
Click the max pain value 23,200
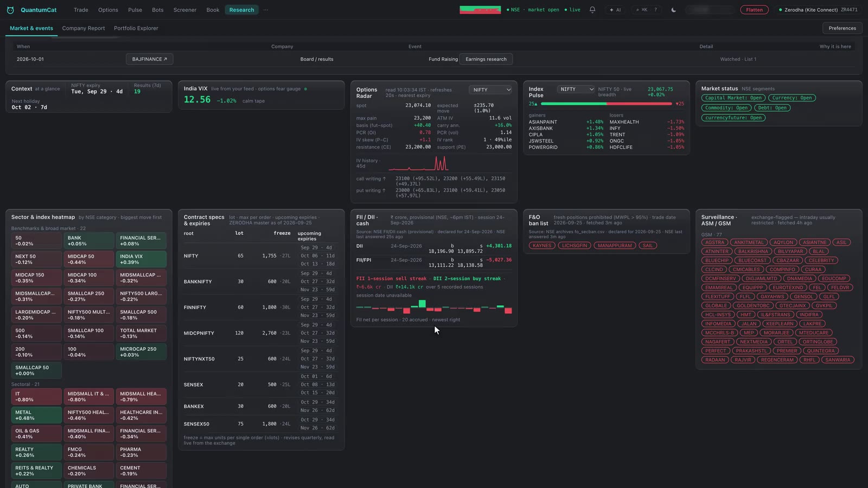tap(422, 118)
